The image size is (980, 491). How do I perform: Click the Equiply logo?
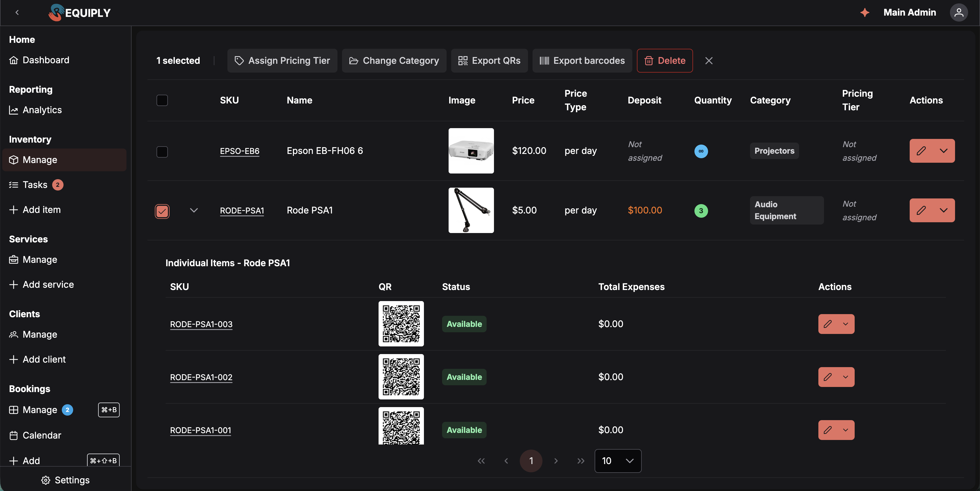(x=79, y=12)
